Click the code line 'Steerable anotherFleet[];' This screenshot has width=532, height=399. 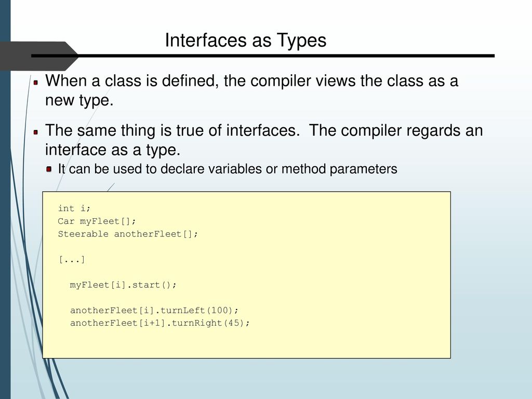pos(128,234)
